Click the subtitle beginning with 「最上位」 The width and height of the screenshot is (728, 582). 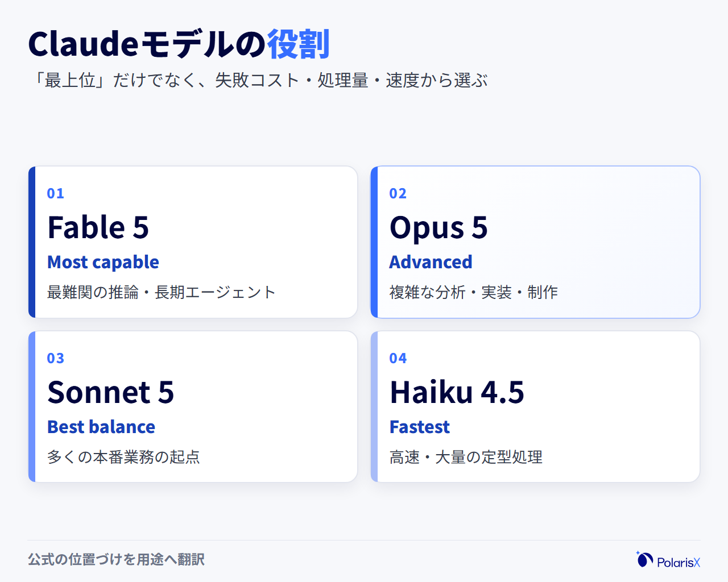coord(258,80)
